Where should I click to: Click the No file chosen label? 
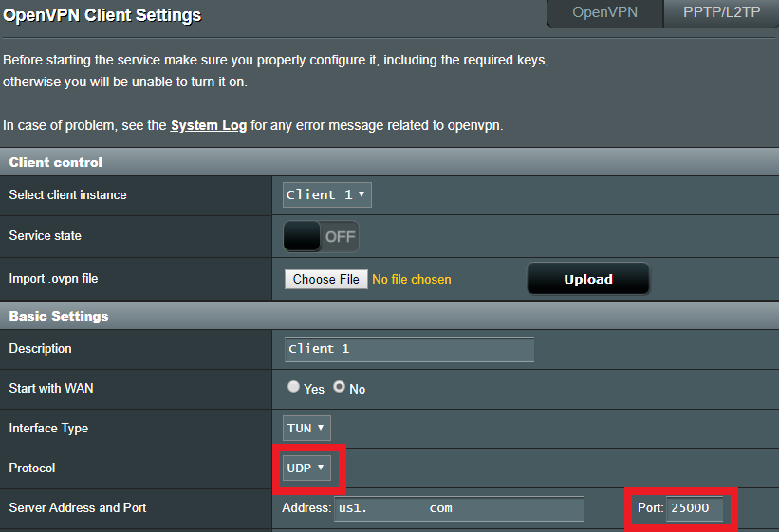point(412,280)
